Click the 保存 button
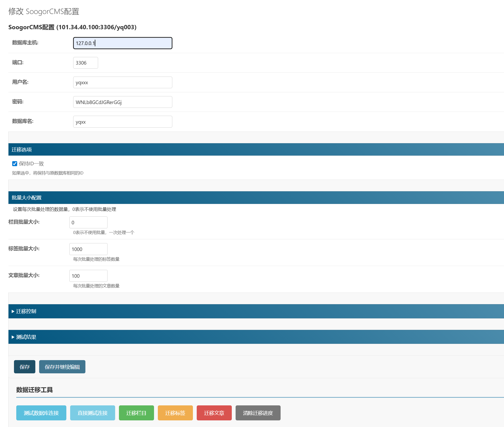 pyautogui.click(x=25, y=367)
